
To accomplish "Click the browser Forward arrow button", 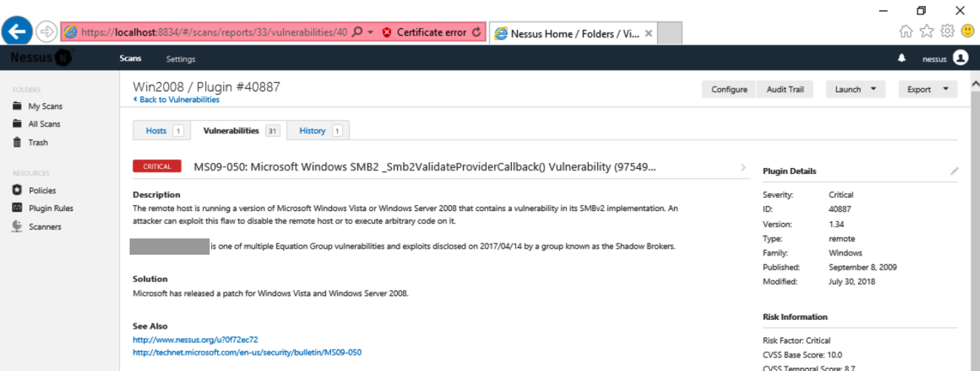I will [47, 32].
